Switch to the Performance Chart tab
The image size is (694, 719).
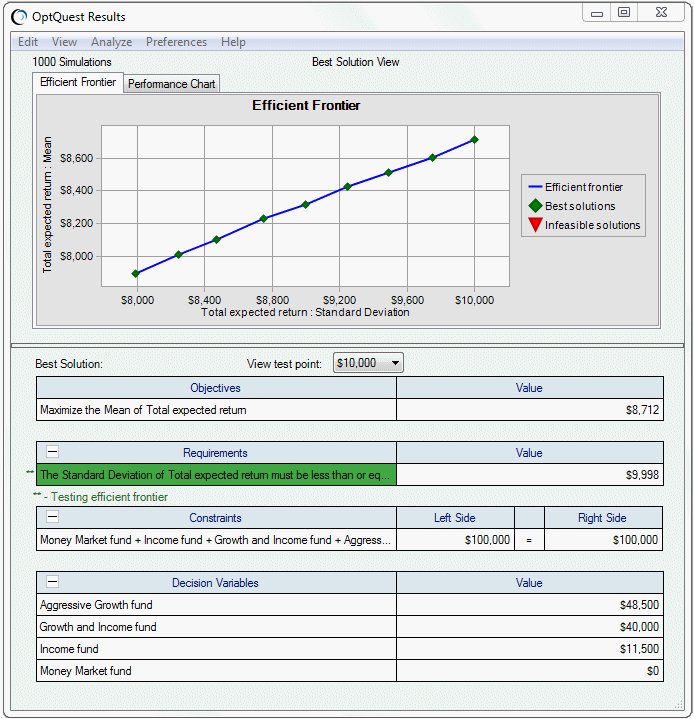pyautogui.click(x=172, y=84)
